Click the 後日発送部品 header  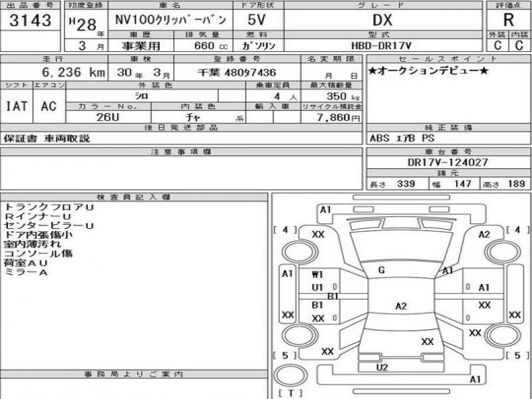pyautogui.click(x=181, y=128)
